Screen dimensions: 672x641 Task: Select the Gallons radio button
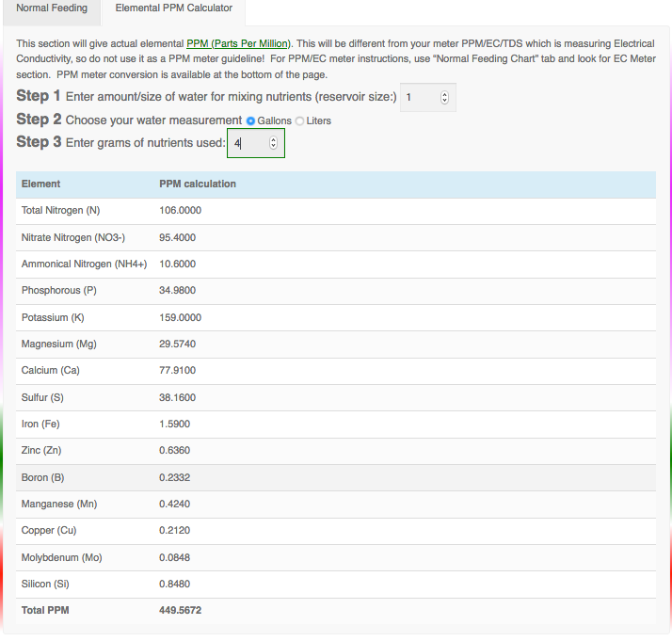point(251,121)
